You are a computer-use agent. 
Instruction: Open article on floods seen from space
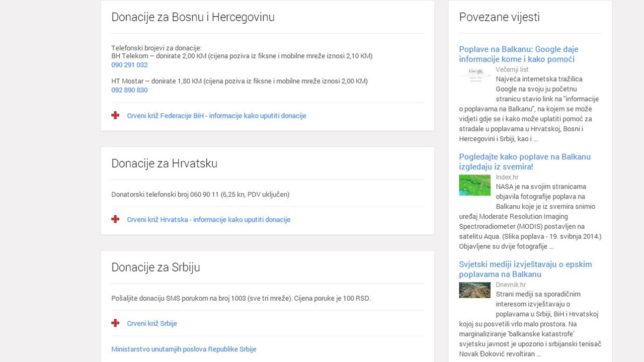[524, 162]
